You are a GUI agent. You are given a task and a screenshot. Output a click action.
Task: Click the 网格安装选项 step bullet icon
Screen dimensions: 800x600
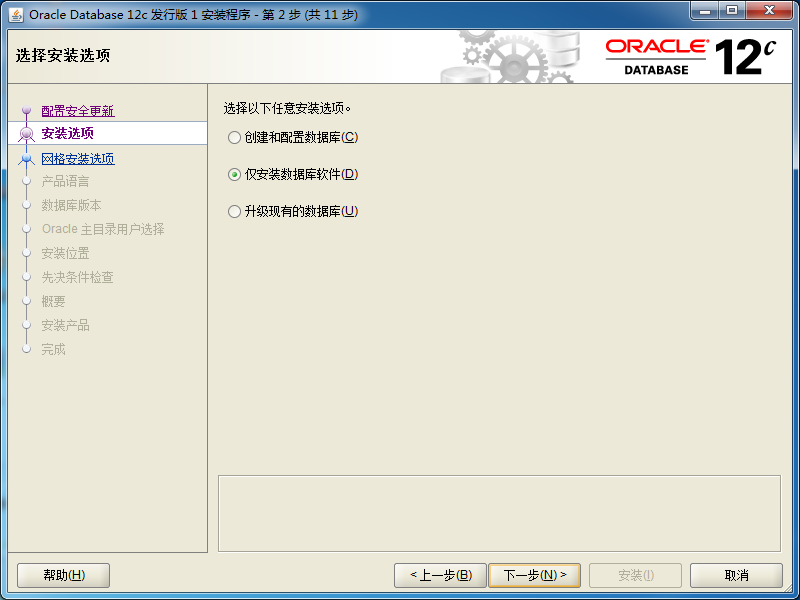(27, 159)
